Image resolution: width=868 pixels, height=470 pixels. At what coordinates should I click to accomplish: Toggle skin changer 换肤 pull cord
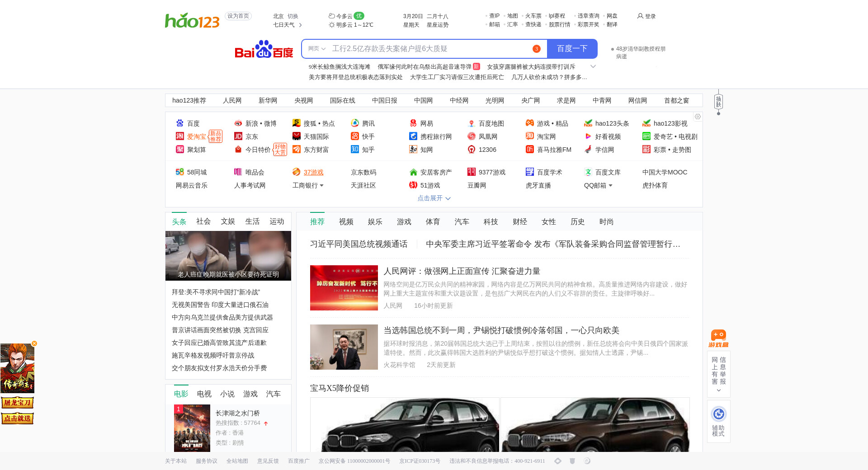(718, 102)
